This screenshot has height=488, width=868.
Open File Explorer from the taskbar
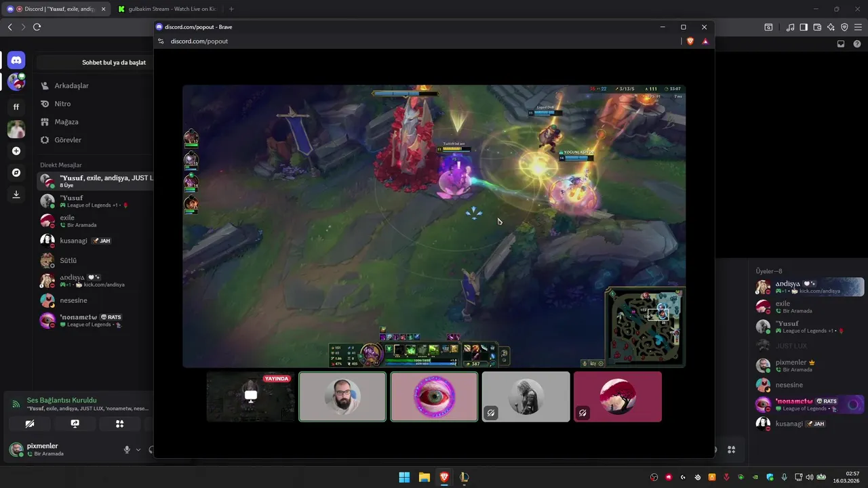424,477
